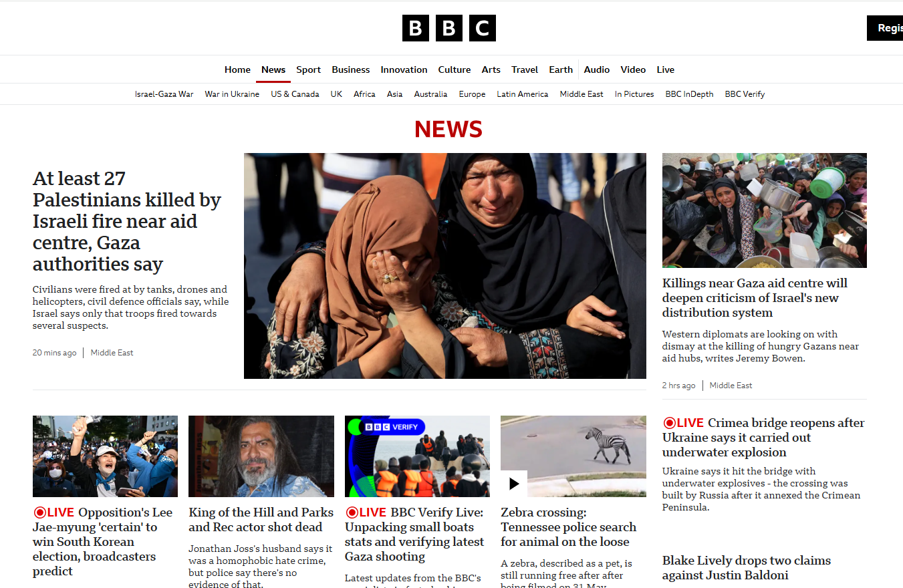Open Blake Lively drops two claims article

click(747, 568)
